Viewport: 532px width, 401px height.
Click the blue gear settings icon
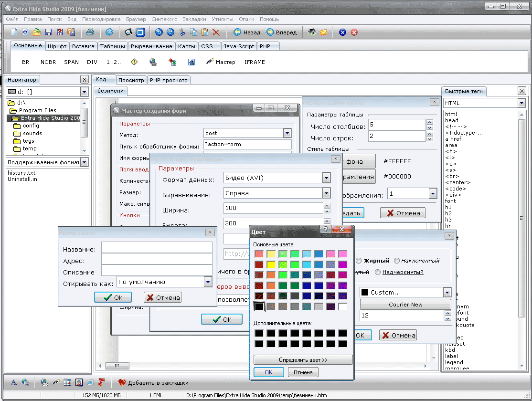coord(109,32)
